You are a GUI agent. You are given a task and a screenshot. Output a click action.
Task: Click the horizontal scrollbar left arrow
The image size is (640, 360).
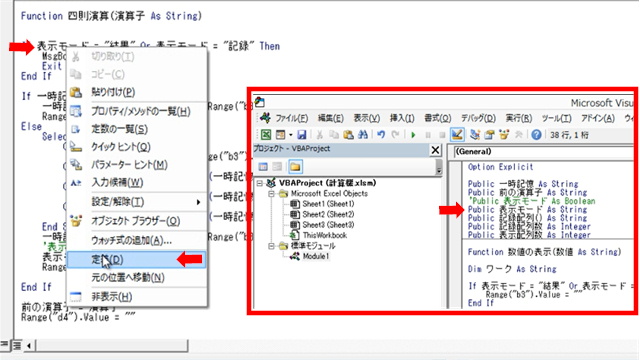(29, 346)
